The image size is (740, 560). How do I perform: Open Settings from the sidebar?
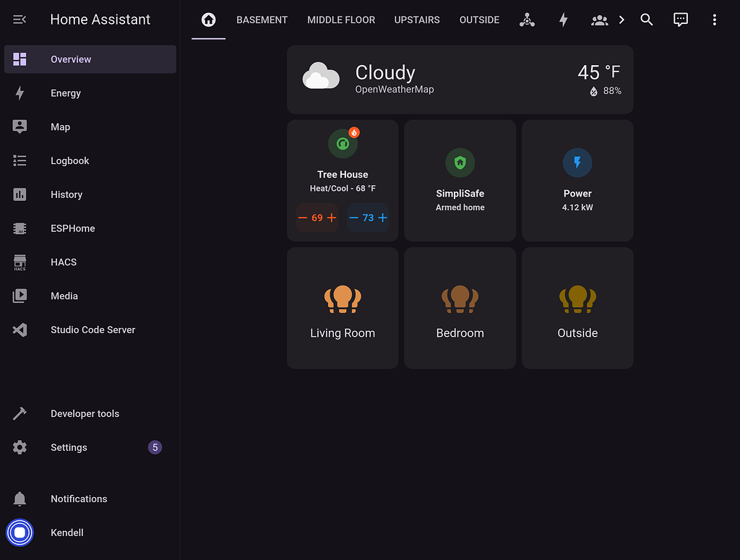click(69, 447)
